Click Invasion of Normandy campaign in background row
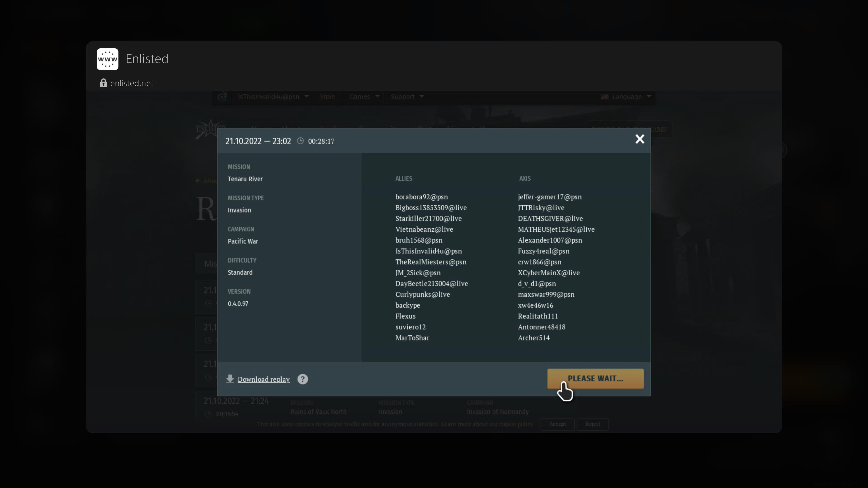868x488 pixels. [x=498, y=412]
